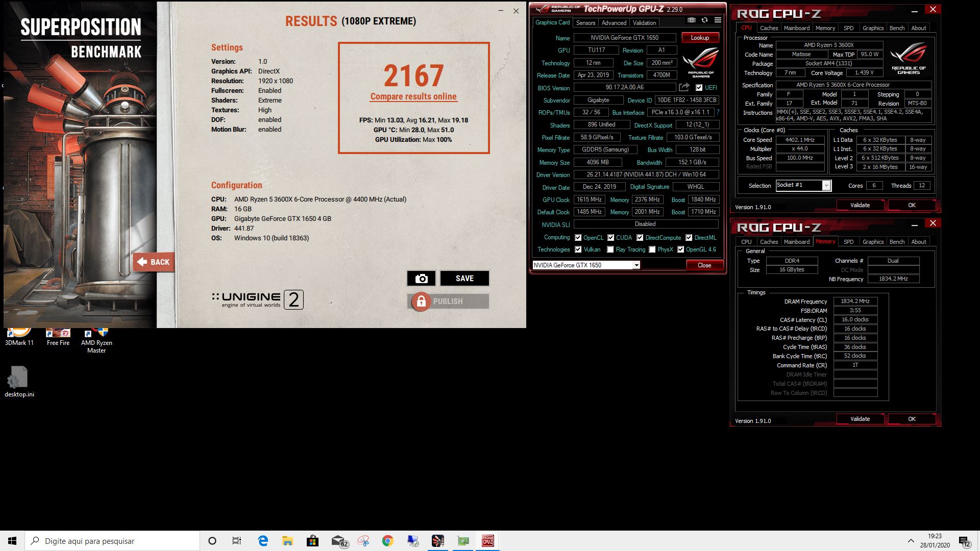This screenshot has height=551, width=980.
Task: Toggle the UEFI checkbox in GPU-Z
Action: pyautogui.click(x=699, y=88)
